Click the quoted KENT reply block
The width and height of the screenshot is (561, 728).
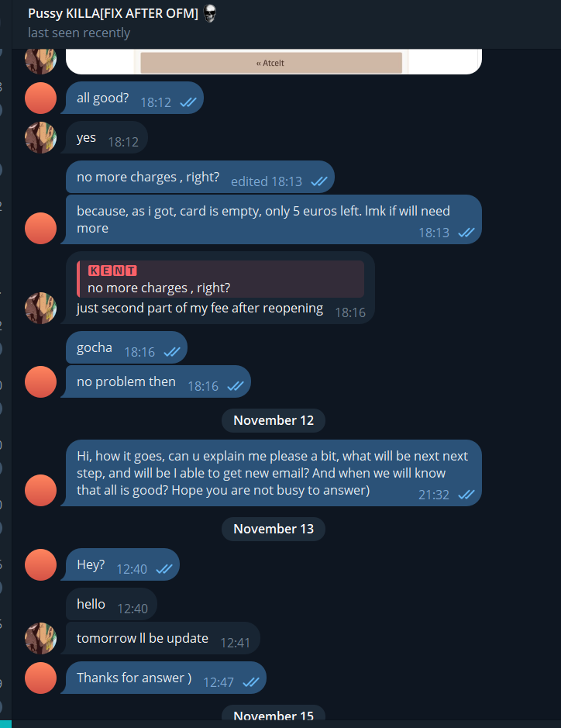(x=220, y=279)
